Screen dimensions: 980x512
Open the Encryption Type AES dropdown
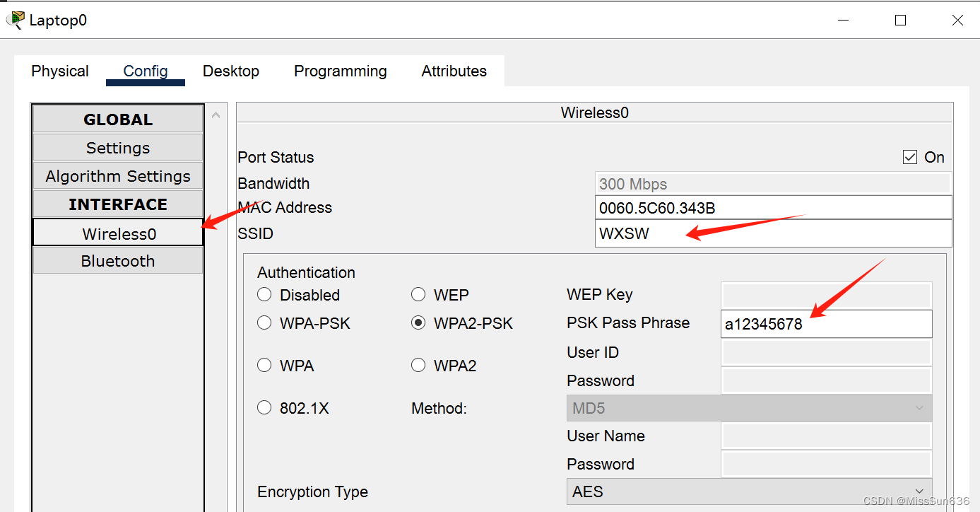click(749, 491)
